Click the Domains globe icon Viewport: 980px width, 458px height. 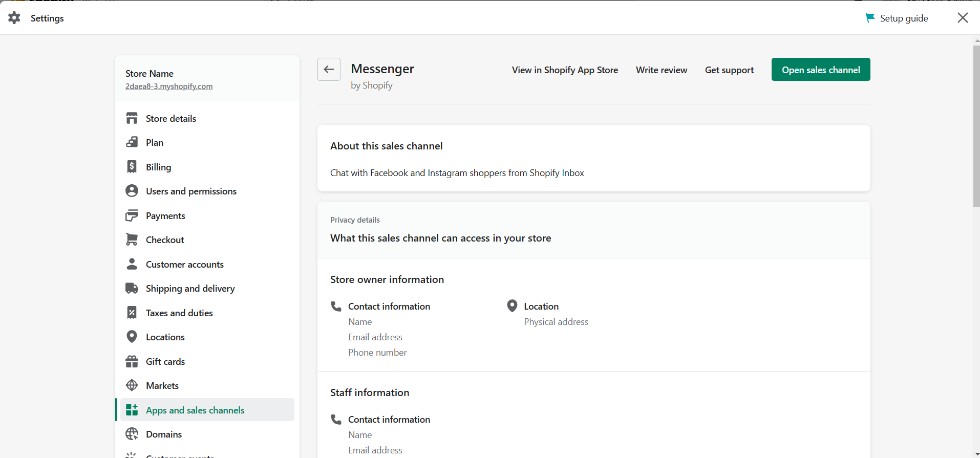click(x=132, y=434)
